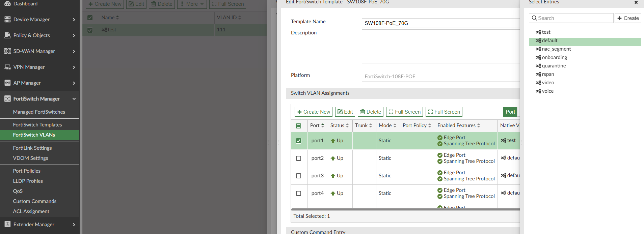Screen dimensions: 644x234
Task: Click the Description text area
Action: tap(440, 47)
